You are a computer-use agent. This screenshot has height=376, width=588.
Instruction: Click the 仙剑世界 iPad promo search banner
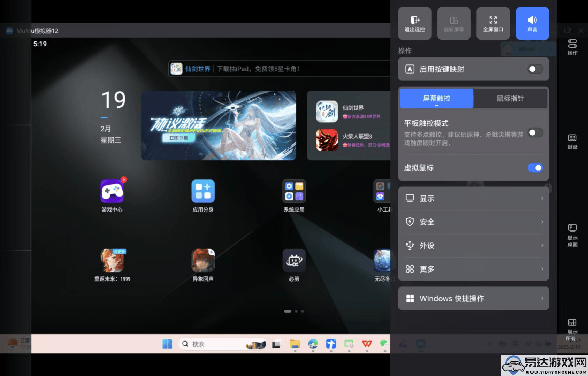click(x=280, y=69)
